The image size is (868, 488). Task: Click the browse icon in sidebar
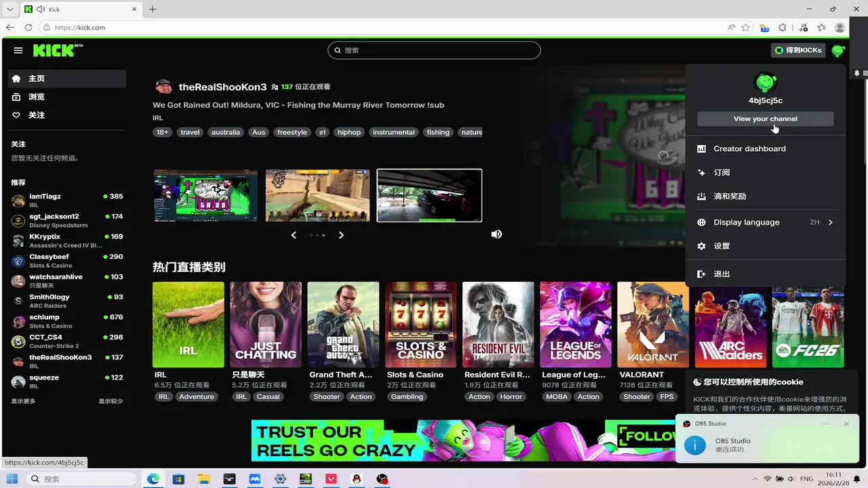17,97
